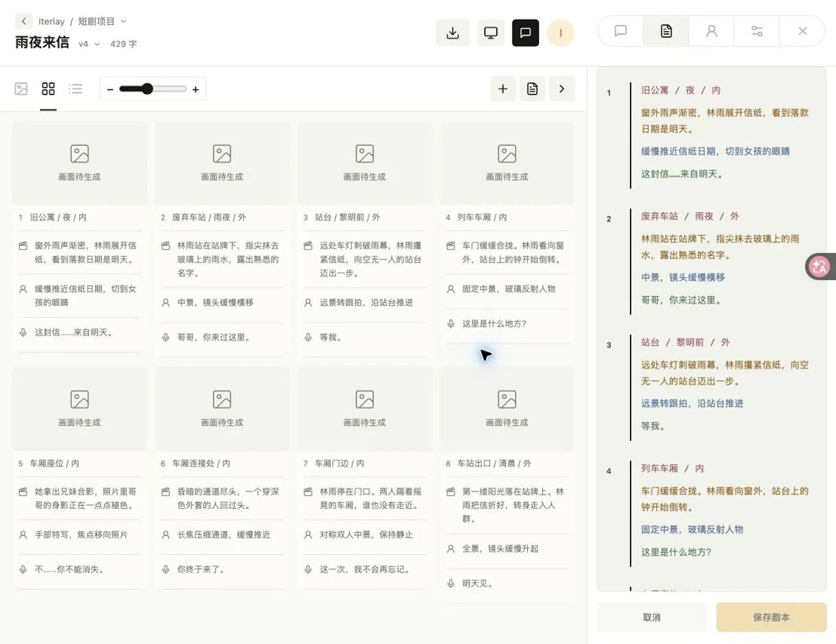Viewport: 836px width, 644px height.
Task: Click image placeholder of shot 4 列车车厢
Action: [507, 163]
